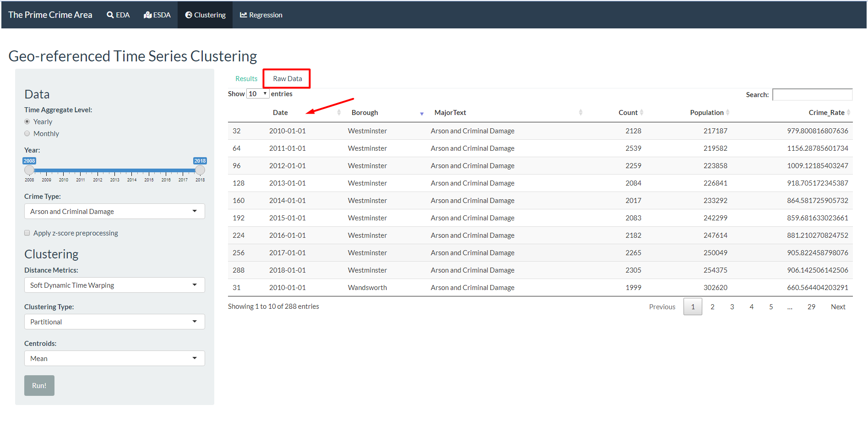Open the Centroids dropdown
Image resolution: width=868 pixels, height=438 pixels.
pos(114,359)
